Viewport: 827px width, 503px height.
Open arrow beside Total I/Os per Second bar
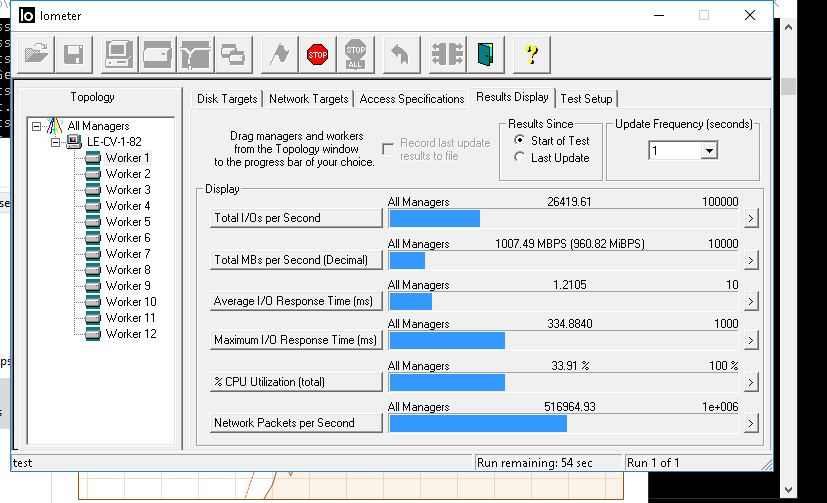(751, 218)
